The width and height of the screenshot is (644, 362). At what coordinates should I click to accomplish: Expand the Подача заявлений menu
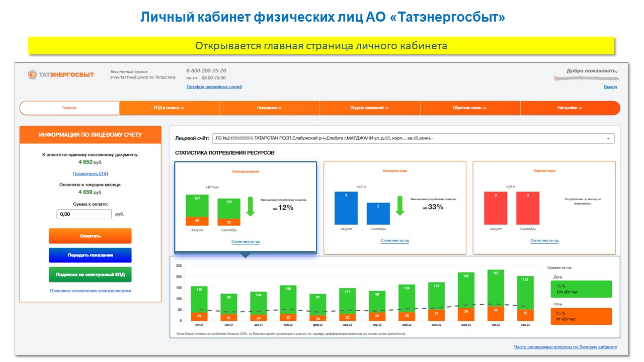click(369, 108)
